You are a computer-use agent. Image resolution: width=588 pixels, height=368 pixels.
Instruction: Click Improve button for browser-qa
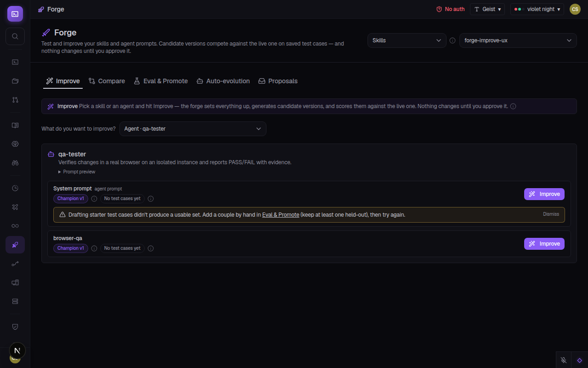click(x=544, y=244)
